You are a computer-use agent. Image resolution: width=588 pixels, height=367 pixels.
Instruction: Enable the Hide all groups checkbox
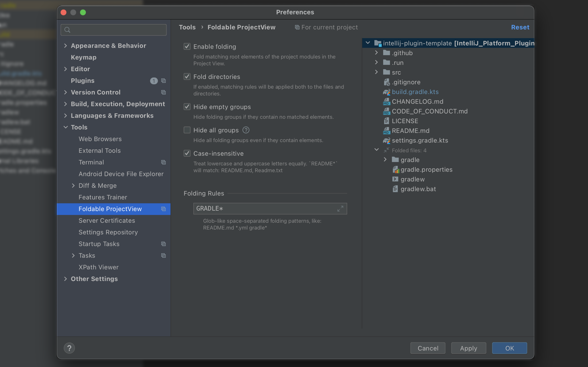pos(187,130)
